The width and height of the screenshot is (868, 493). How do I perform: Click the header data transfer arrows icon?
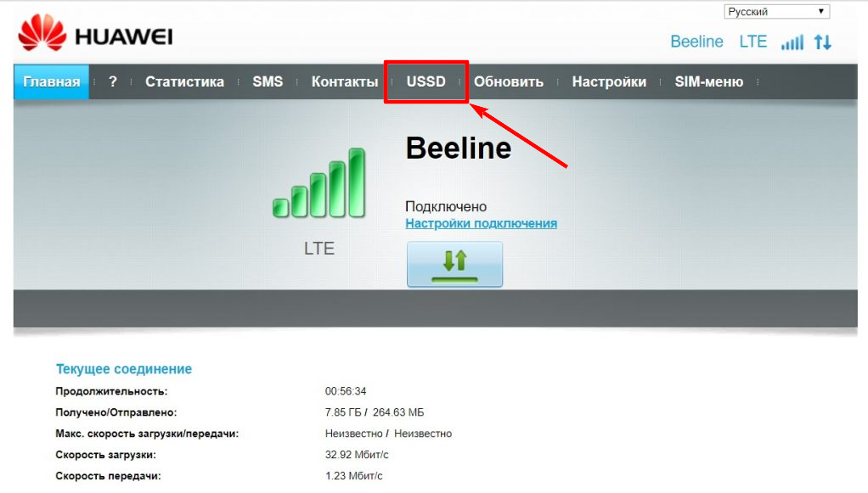pyautogui.click(x=823, y=42)
